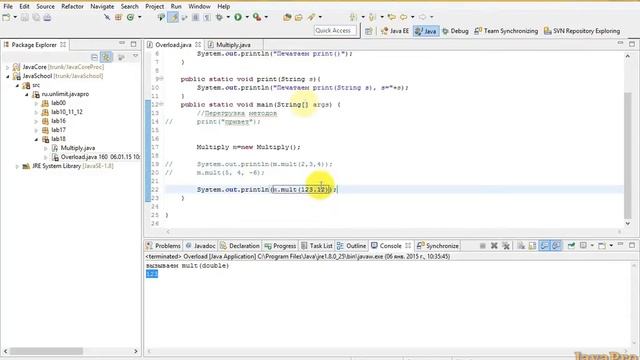This screenshot has height=360, width=640.
Task: Select the Overload.java editor tab
Action: [173, 45]
